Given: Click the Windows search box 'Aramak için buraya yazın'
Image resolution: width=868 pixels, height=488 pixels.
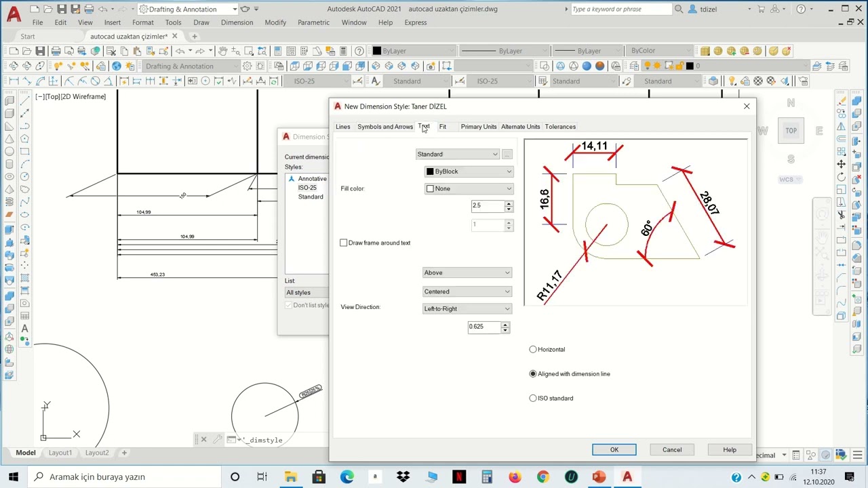Looking at the screenshot, I should 125,476.
